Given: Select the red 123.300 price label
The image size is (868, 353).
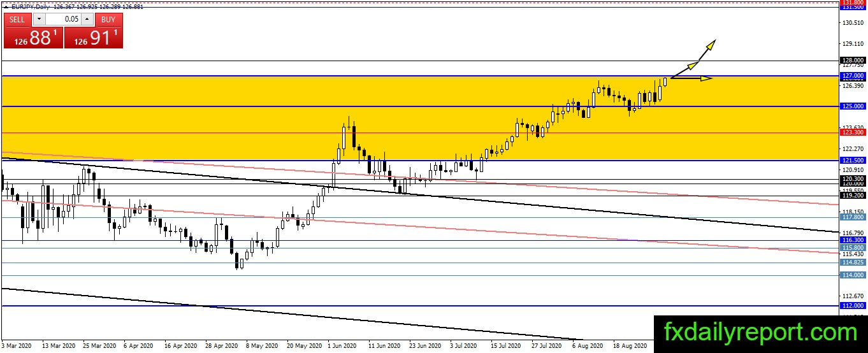Looking at the screenshot, I should click(x=853, y=133).
